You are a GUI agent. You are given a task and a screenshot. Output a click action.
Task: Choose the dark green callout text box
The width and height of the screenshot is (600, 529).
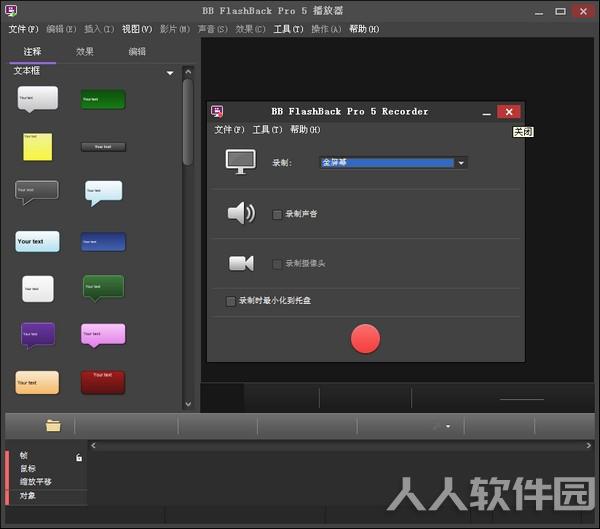coord(103,288)
